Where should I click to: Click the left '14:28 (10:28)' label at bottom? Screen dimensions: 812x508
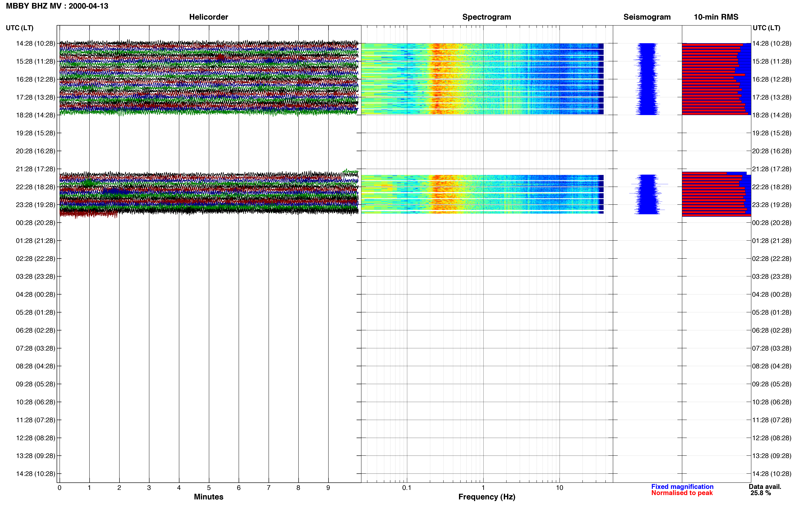(x=35, y=474)
